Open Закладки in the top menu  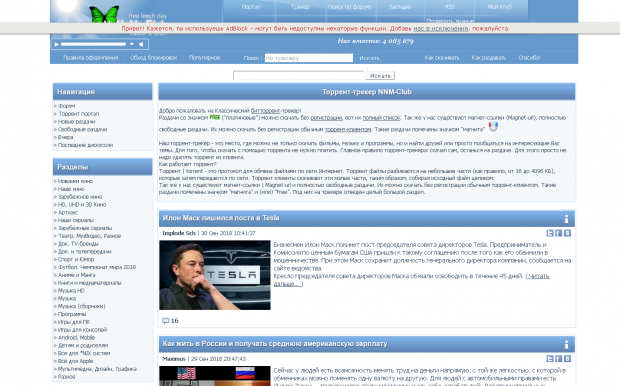click(x=400, y=7)
